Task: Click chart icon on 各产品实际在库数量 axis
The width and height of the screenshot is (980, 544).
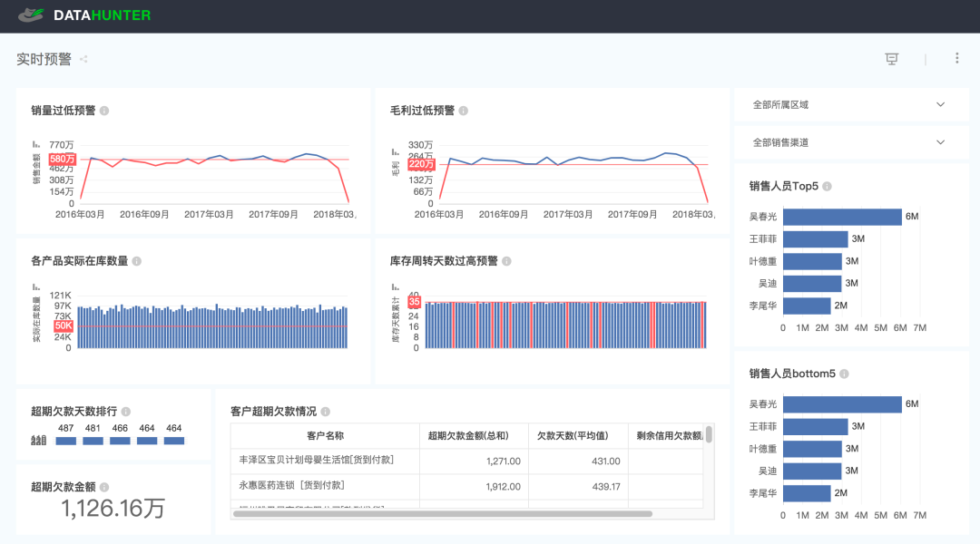Action: coord(36,287)
